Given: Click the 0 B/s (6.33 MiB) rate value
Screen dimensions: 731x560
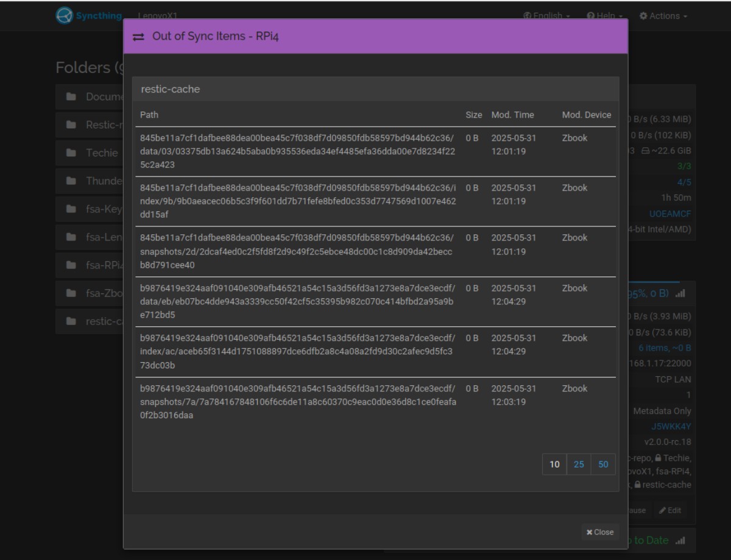Looking at the screenshot, I should tap(660, 119).
